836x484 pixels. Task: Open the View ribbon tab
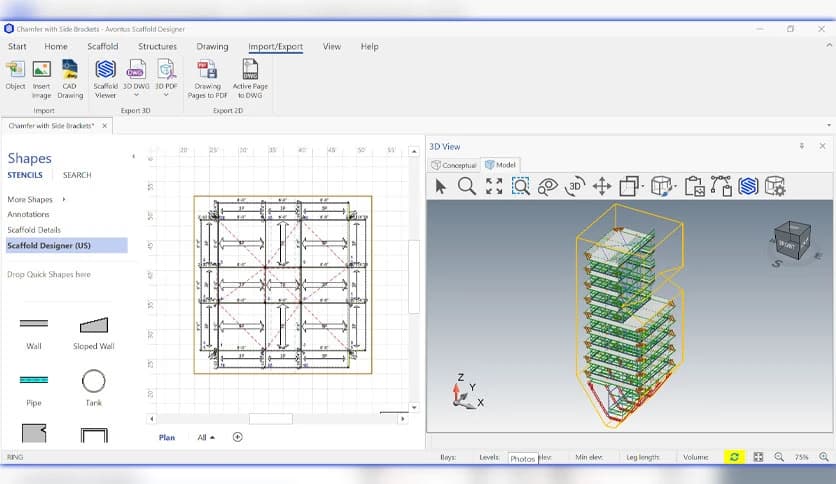coord(332,46)
